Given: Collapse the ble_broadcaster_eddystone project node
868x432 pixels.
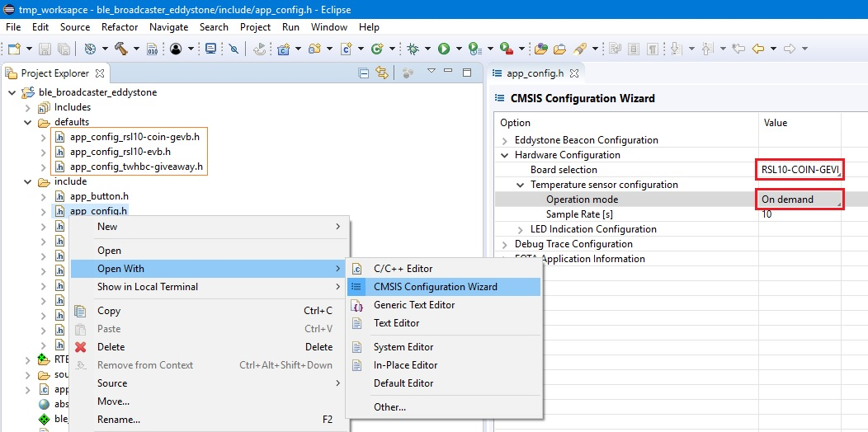Looking at the screenshot, I should coord(12,92).
